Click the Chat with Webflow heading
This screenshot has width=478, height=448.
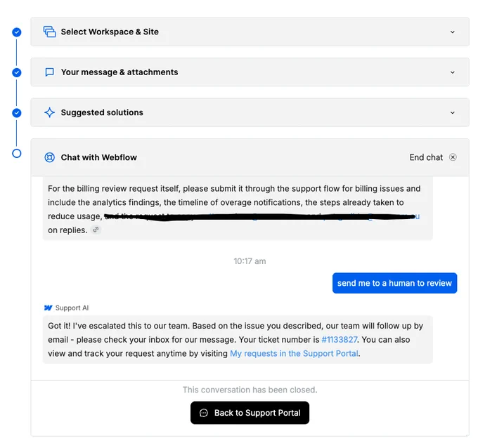(x=99, y=157)
